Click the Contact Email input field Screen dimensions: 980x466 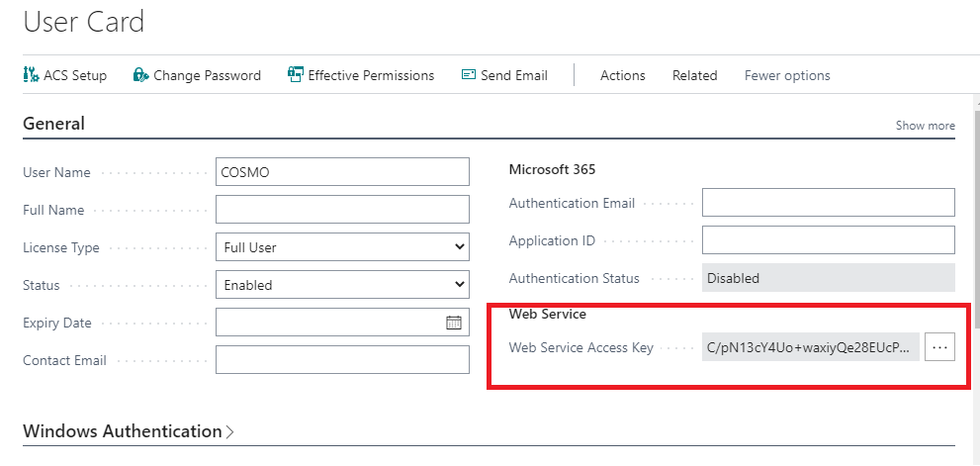coord(342,360)
